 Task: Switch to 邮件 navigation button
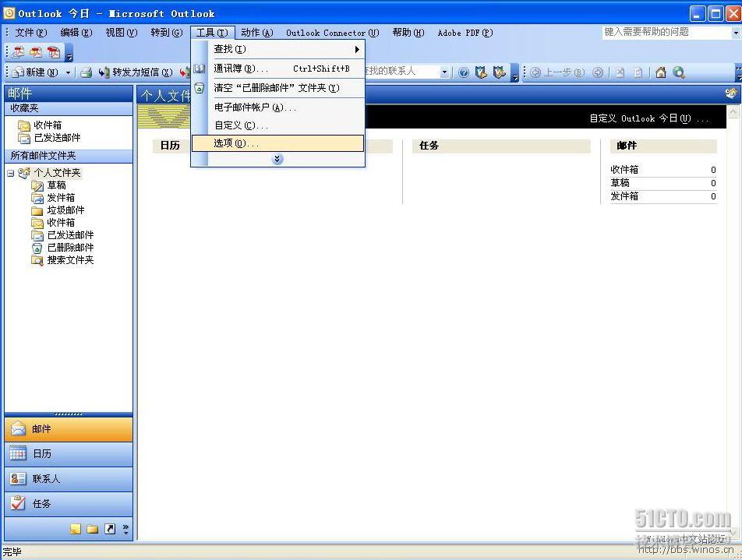(x=69, y=429)
